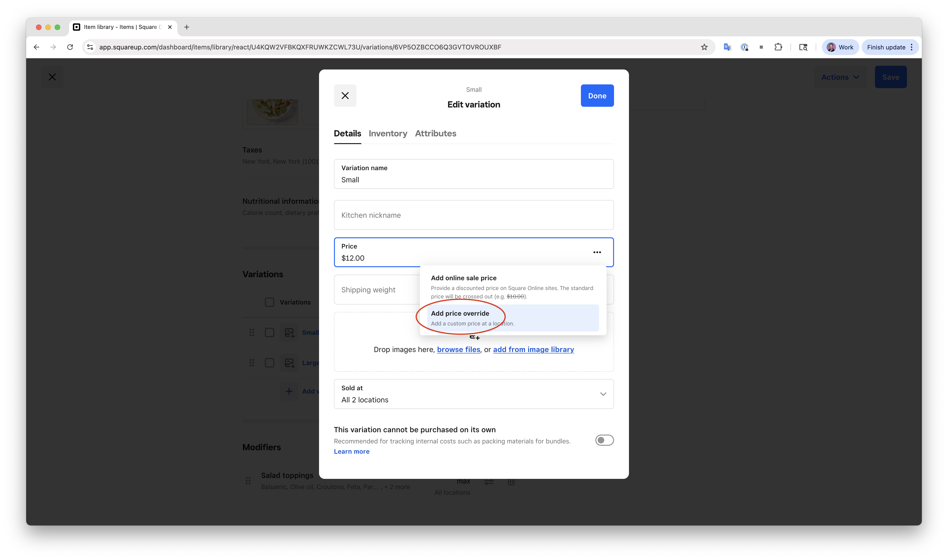
Task: Click the blue Done button
Action: click(x=597, y=96)
